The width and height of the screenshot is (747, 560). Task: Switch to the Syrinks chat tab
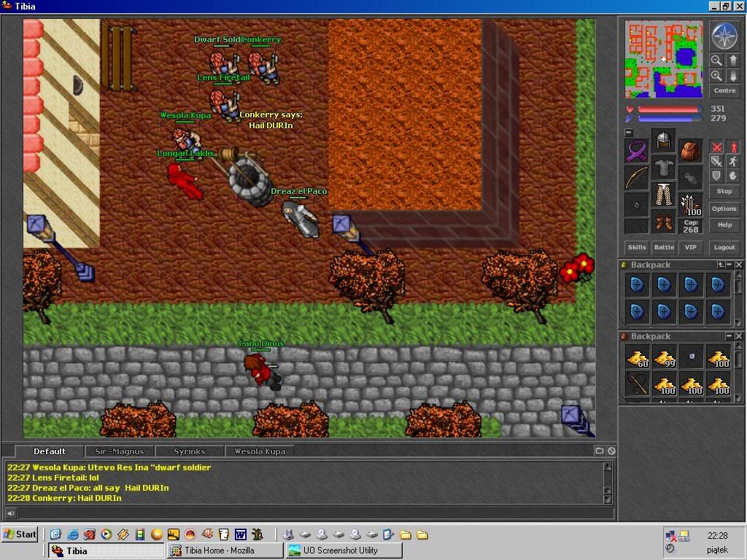[189, 451]
